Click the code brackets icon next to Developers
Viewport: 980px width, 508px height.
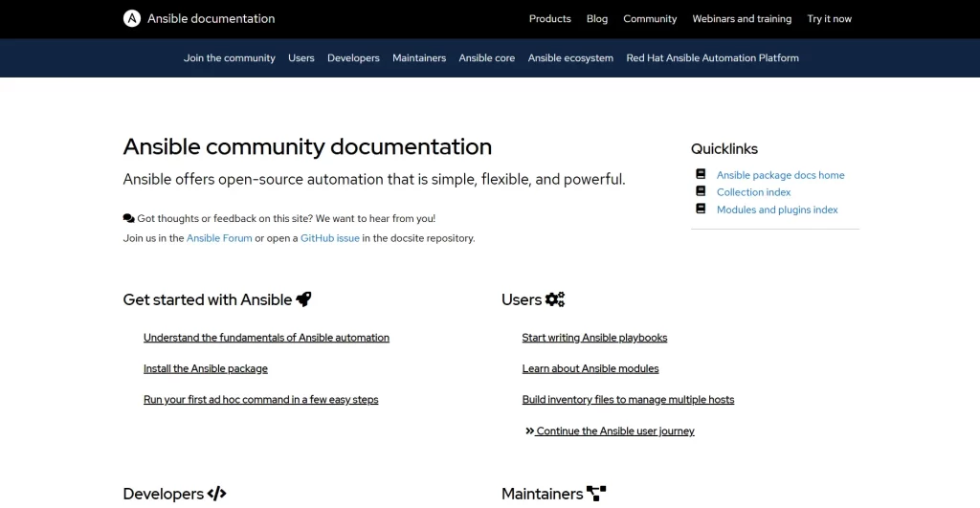217,494
